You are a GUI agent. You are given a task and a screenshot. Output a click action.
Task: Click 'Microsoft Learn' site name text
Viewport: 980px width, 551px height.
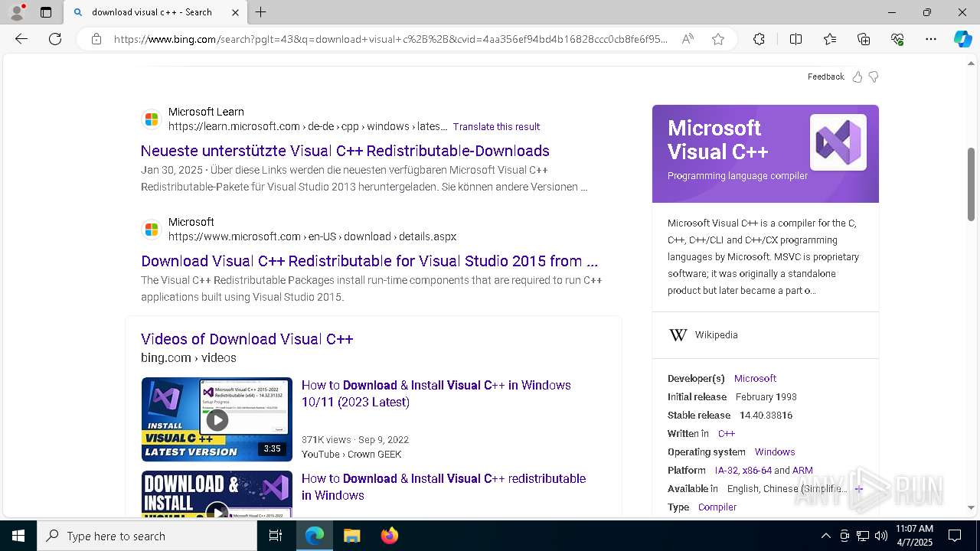pyautogui.click(x=206, y=112)
